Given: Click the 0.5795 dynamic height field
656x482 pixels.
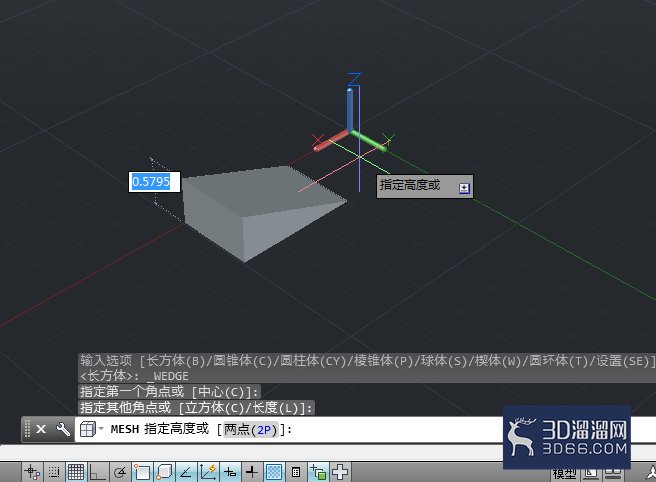Looking at the screenshot, I should 154,182.
